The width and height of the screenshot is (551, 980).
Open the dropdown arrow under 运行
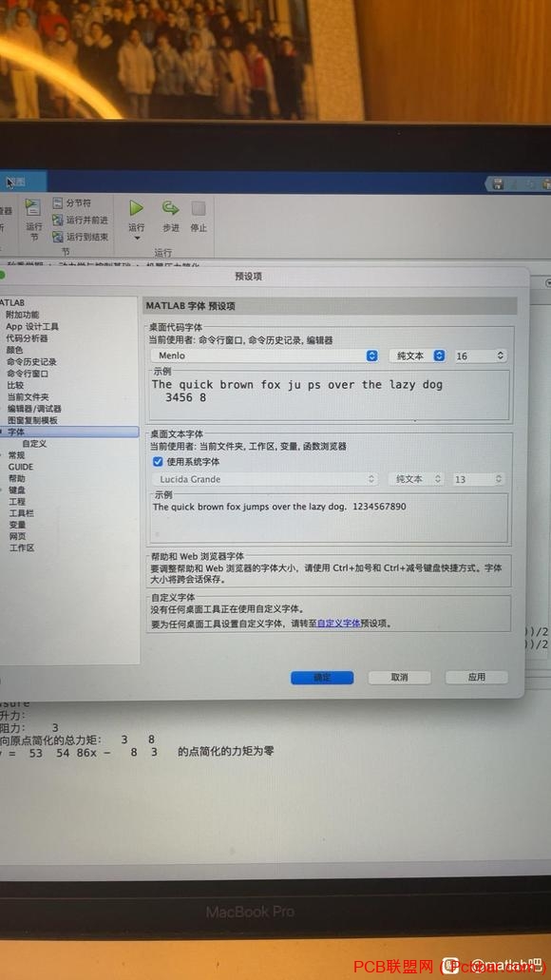point(137,239)
